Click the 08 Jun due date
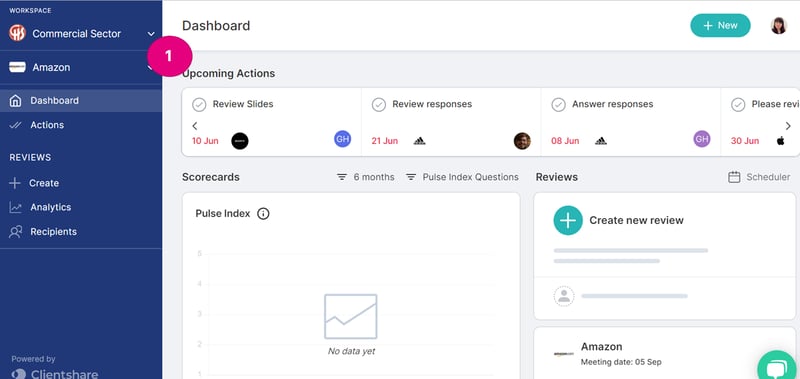This screenshot has width=800, height=379. (x=565, y=141)
